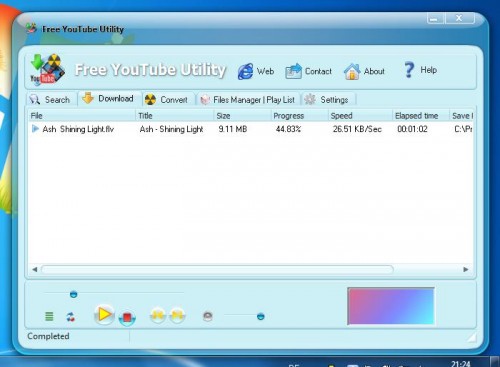Click the title bar application icon
Screen dimensions: 500x367
(x=31, y=28)
